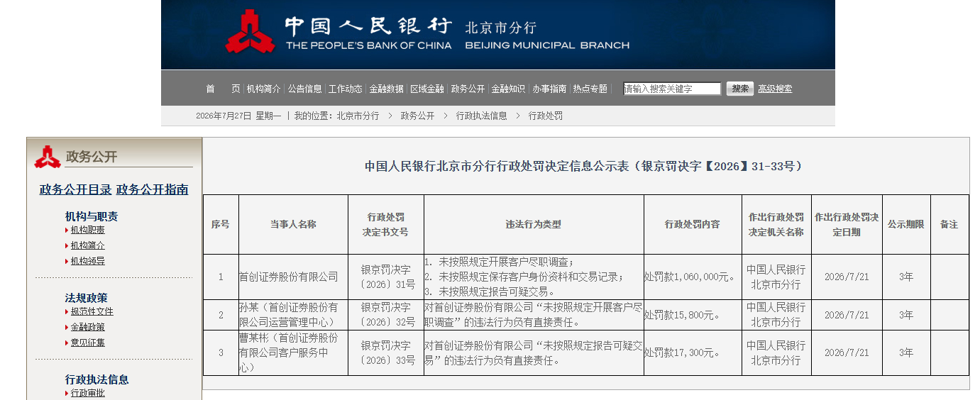Image resolution: width=980 pixels, height=400 pixels.
Task: Click the red emblem beside 政务公开 sidebar title
Action: pos(48,157)
